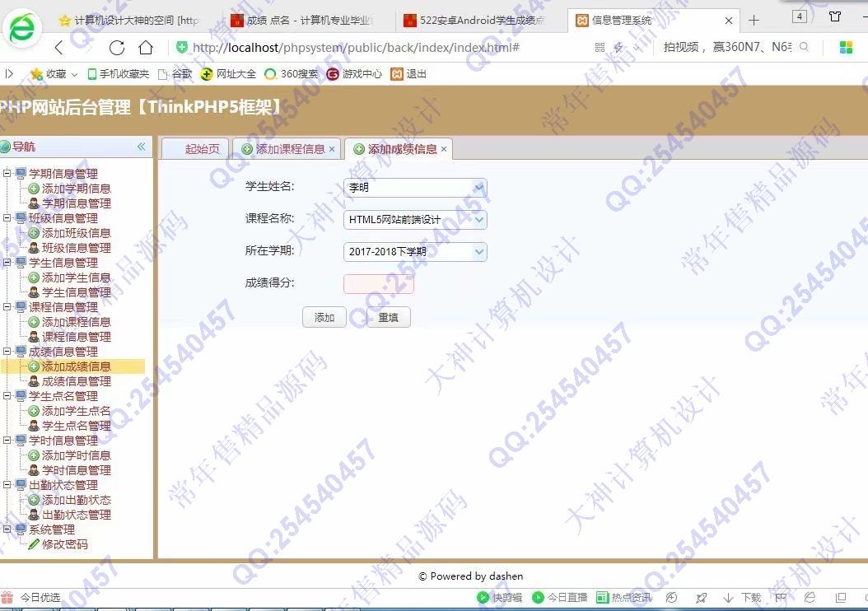Open 下载 downloads in status bar

coord(742,598)
